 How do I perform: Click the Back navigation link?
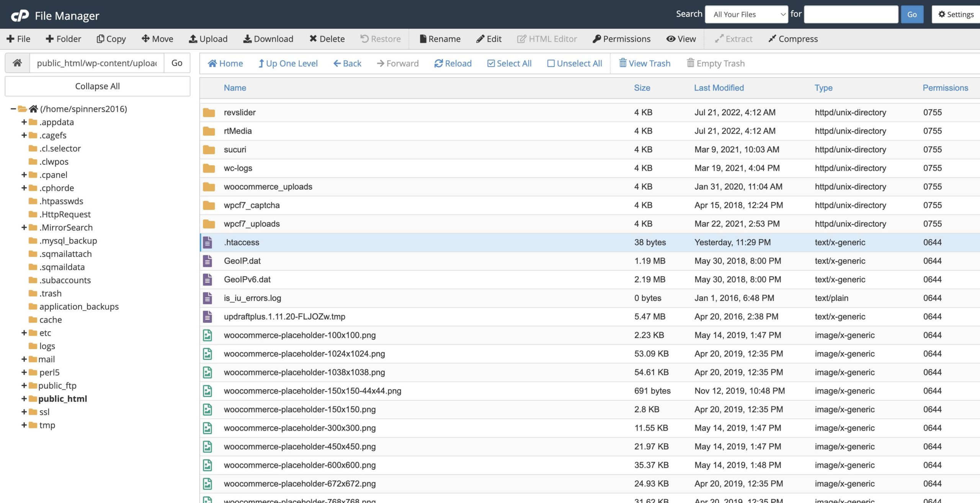click(347, 63)
